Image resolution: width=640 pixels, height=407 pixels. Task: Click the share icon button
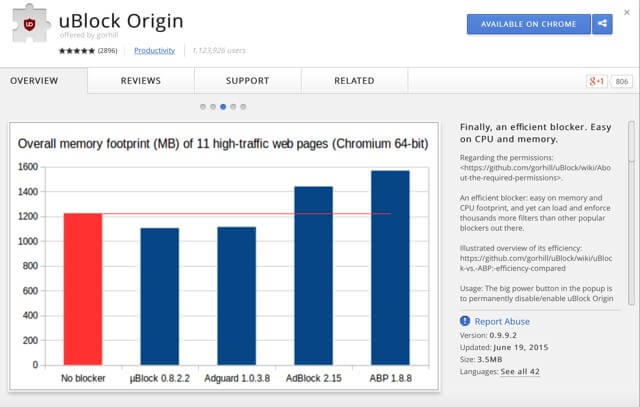pyautogui.click(x=602, y=24)
